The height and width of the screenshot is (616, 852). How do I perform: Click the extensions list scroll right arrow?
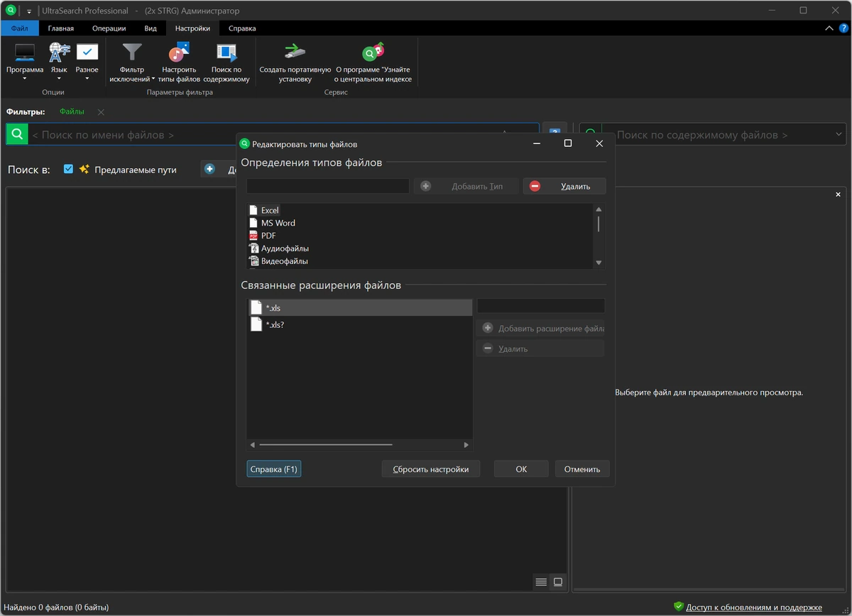coord(466,445)
